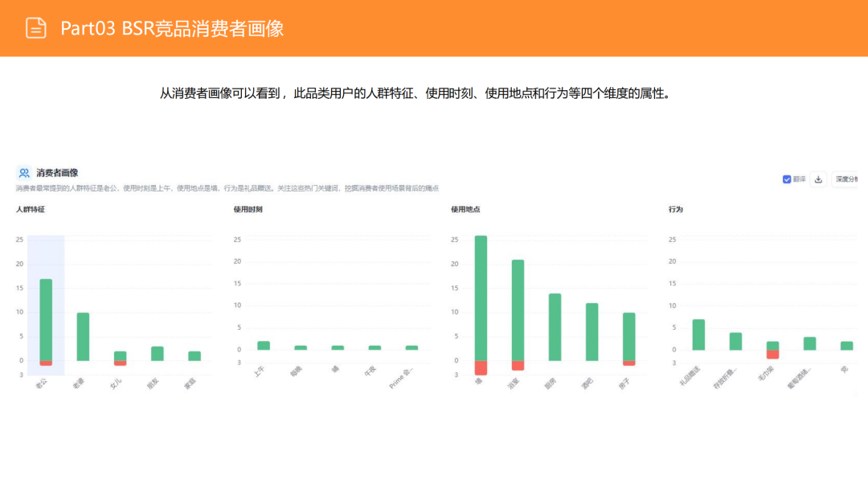
Task: Click the red segment of 毛巾架 bar
Action: coord(773,355)
